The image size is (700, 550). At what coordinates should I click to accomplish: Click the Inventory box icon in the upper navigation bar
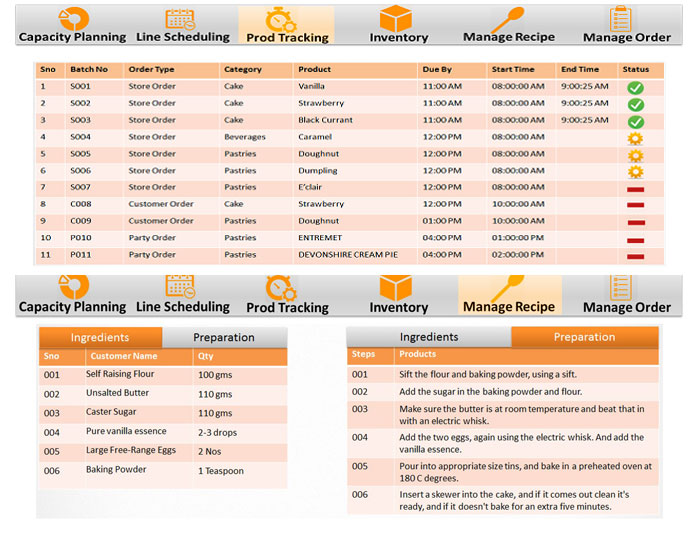click(x=396, y=18)
